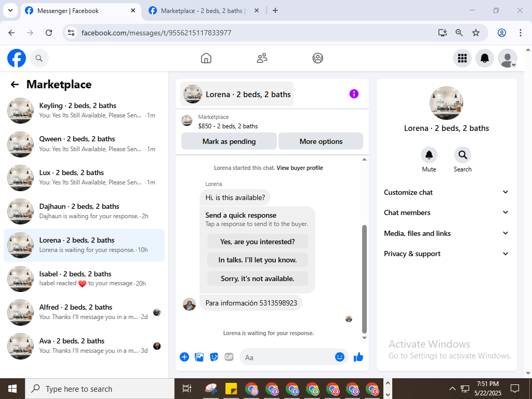Open Keyling 2 beds chat
The width and height of the screenshot is (532, 399).
click(84, 111)
